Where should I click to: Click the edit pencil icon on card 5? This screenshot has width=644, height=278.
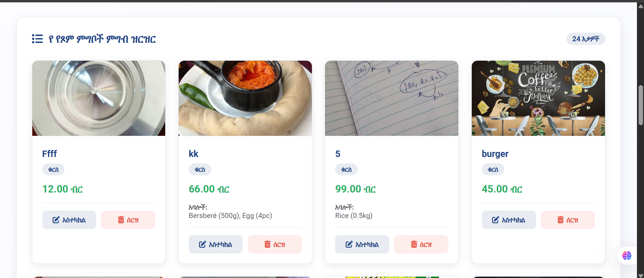point(349,244)
